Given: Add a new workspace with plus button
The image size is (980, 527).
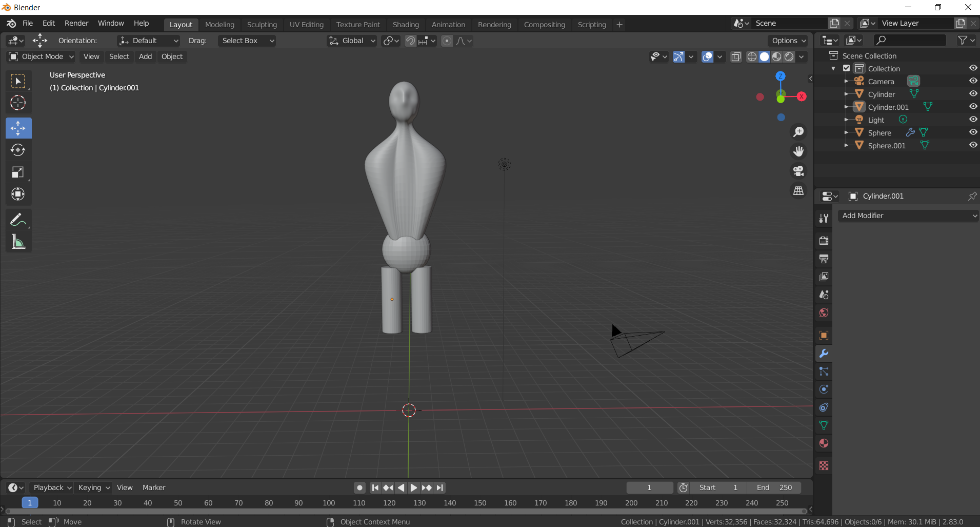Looking at the screenshot, I should click(619, 25).
